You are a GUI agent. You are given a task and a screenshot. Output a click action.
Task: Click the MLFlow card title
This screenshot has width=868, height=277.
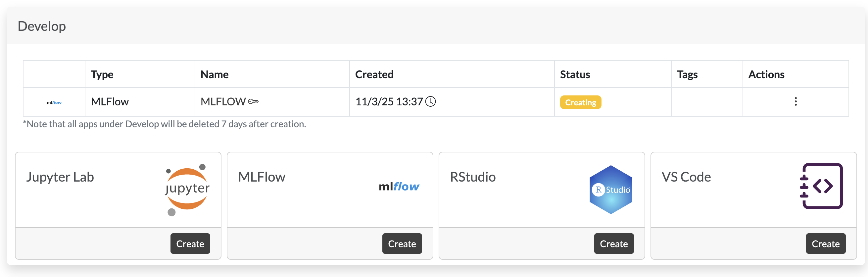tap(262, 177)
